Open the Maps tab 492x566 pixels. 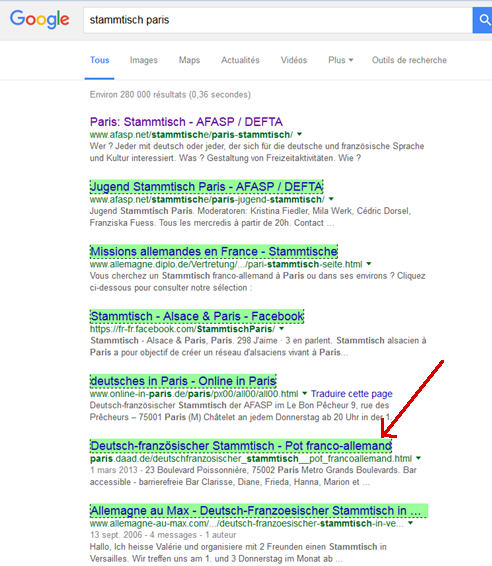[189, 60]
